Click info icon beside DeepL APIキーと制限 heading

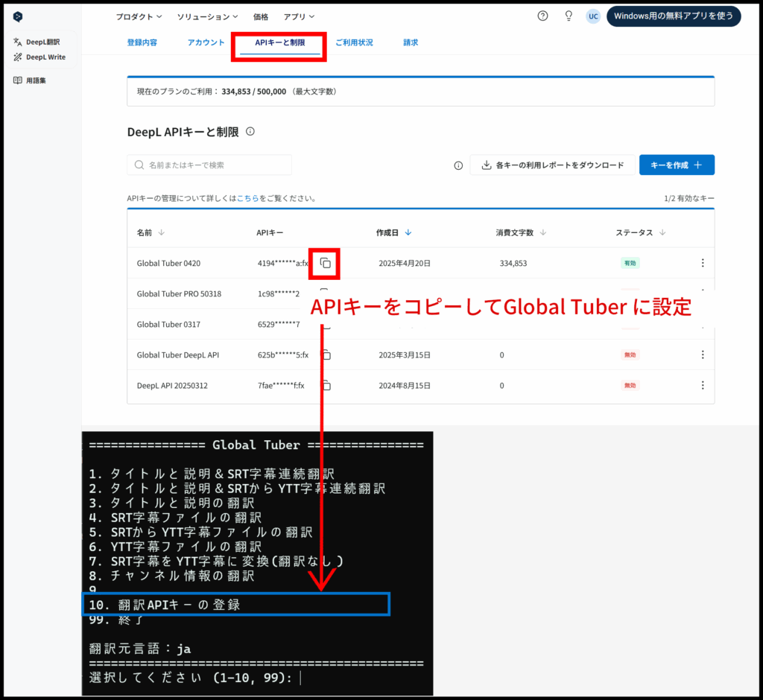pos(250,131)
